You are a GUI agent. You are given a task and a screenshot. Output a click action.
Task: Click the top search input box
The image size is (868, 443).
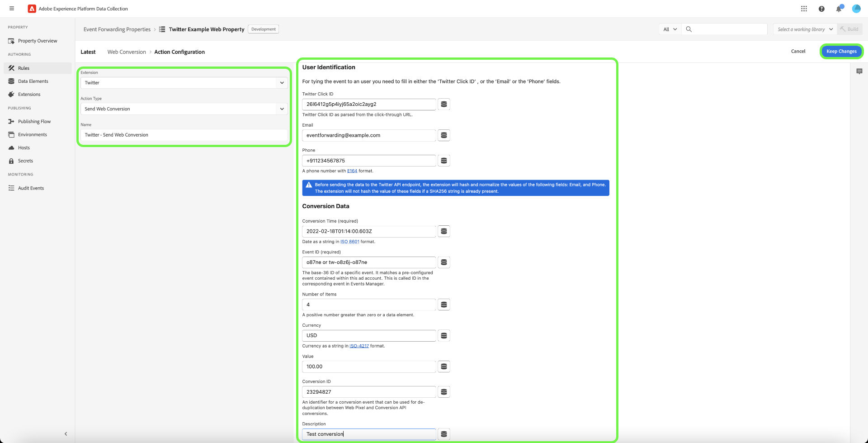click(724, 29)
